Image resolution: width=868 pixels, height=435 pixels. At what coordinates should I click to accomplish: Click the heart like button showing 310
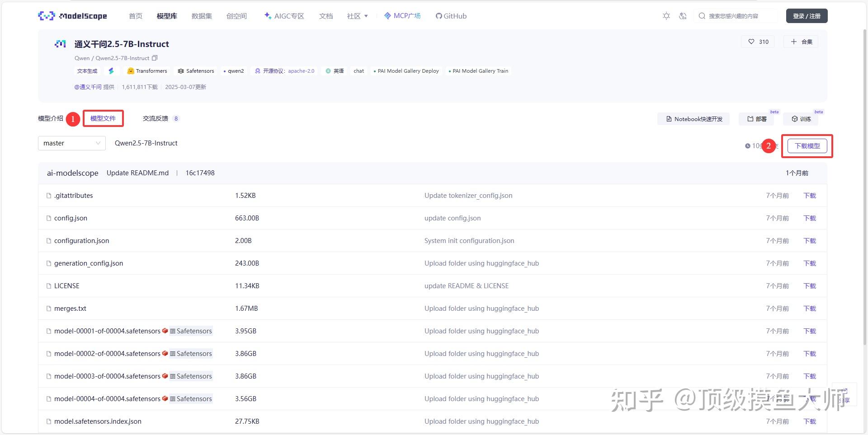pos(758,42)
